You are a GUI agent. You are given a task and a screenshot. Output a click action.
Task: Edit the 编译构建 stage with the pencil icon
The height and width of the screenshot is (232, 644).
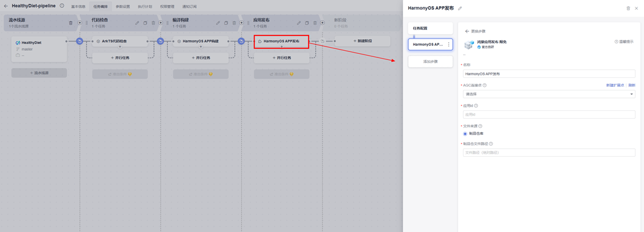click(218, 23)
